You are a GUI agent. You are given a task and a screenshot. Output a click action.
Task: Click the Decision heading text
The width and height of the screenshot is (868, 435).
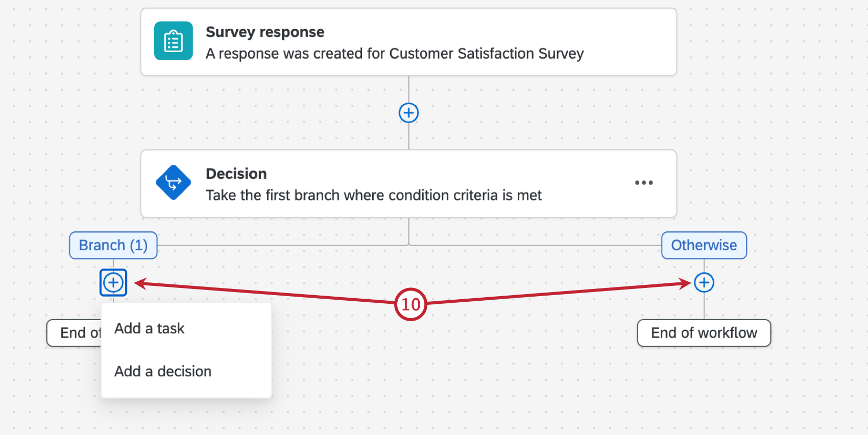tap(236, 174)
